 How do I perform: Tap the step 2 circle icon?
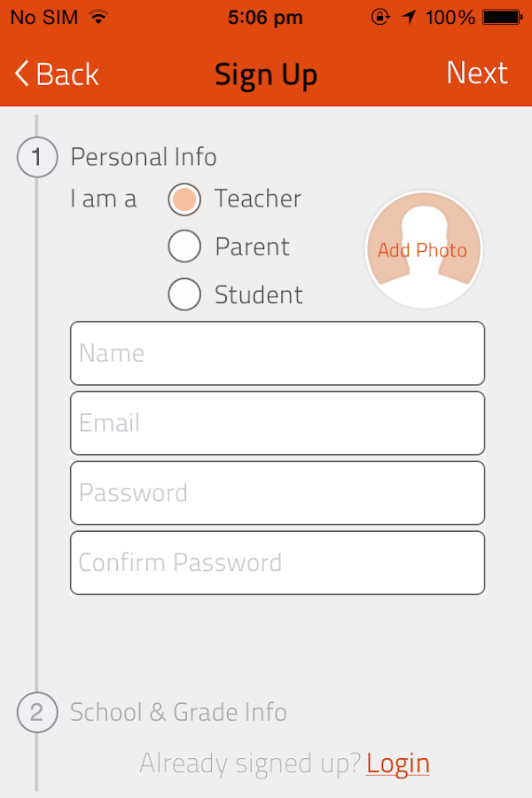coord(36,713)
